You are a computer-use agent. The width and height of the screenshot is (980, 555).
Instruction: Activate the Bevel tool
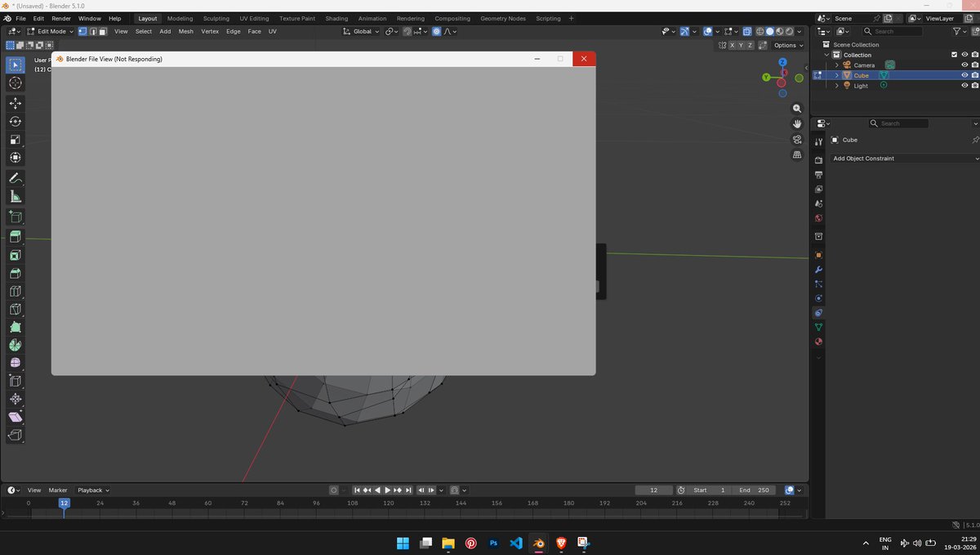(x=16, y=273)
